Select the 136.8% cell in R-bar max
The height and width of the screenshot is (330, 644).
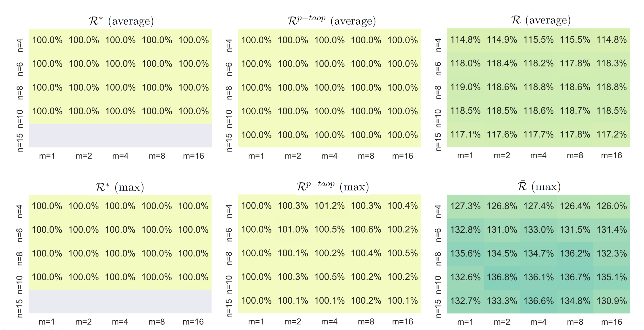click(x=502, y=277)
